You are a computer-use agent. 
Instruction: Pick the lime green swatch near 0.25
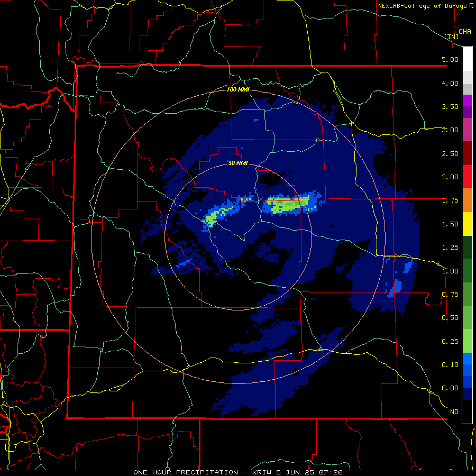point(467,341)
